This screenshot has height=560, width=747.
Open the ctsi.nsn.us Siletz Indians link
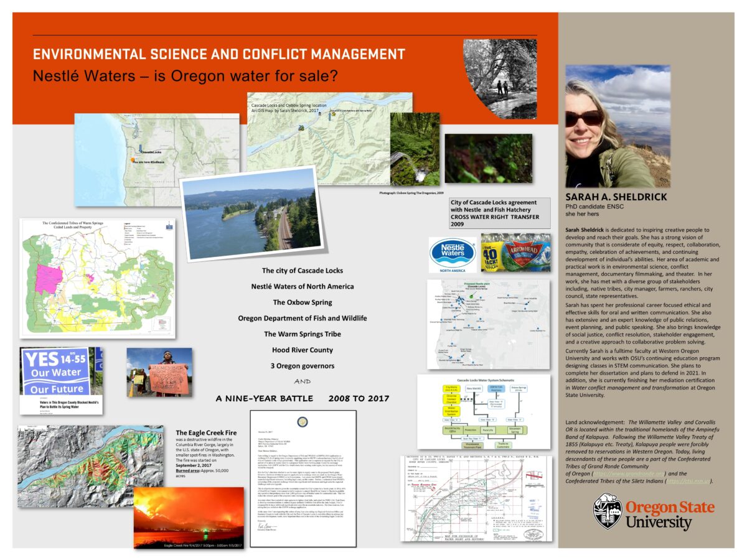688,481
